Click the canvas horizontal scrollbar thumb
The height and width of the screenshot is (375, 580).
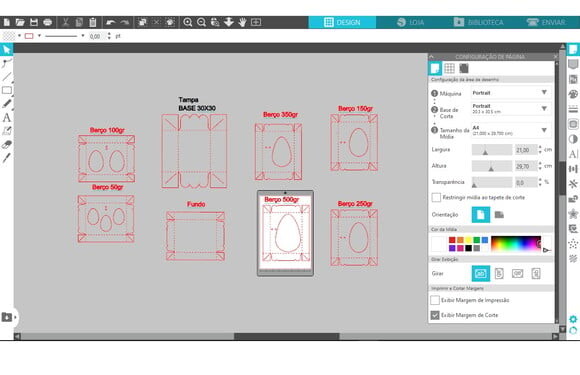[287, 336]
